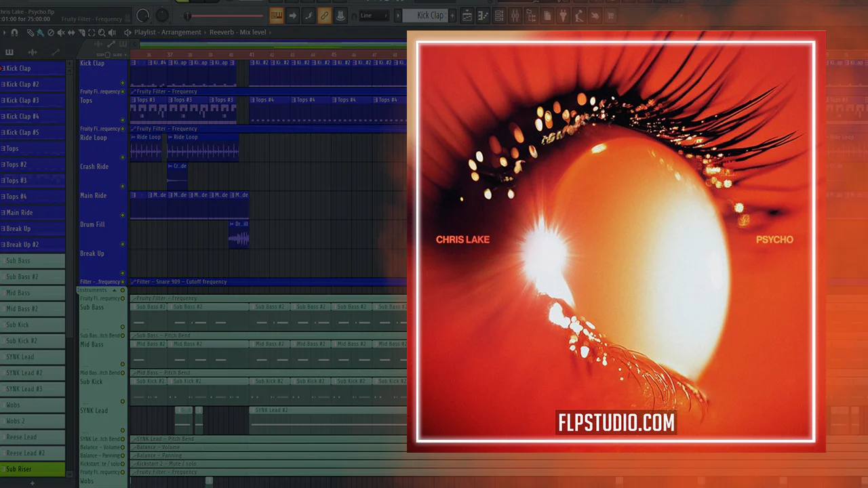Open the project files page icon
Screen dimensions: 868x488
coord(548,16)
